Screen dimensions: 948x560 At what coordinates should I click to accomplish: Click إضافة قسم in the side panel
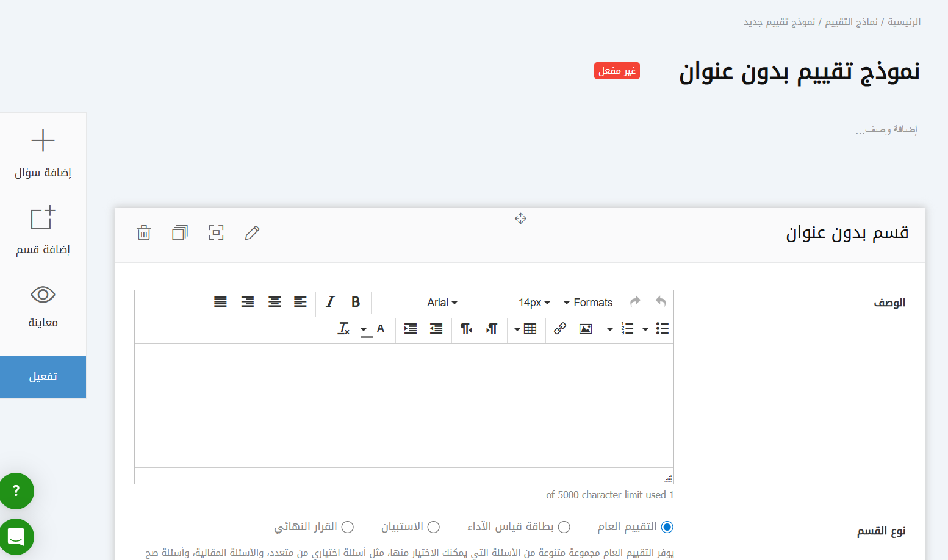[43, 230]
